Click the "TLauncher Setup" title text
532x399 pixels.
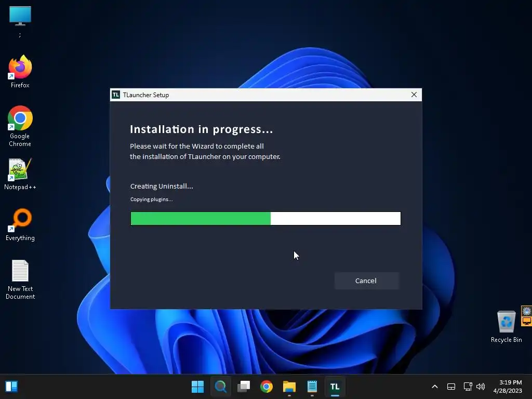click(x=146, y=95)
